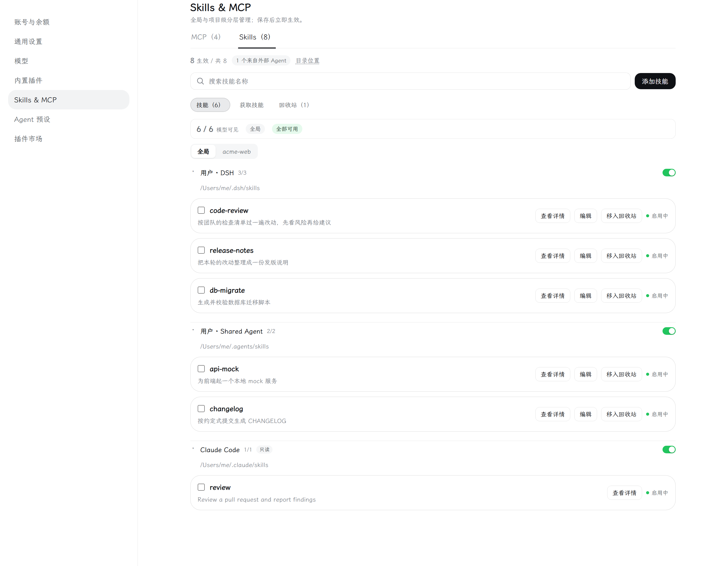View details of code-review skill
The width and height of the screenshot is (728, 566).
(x=553, y=216)
